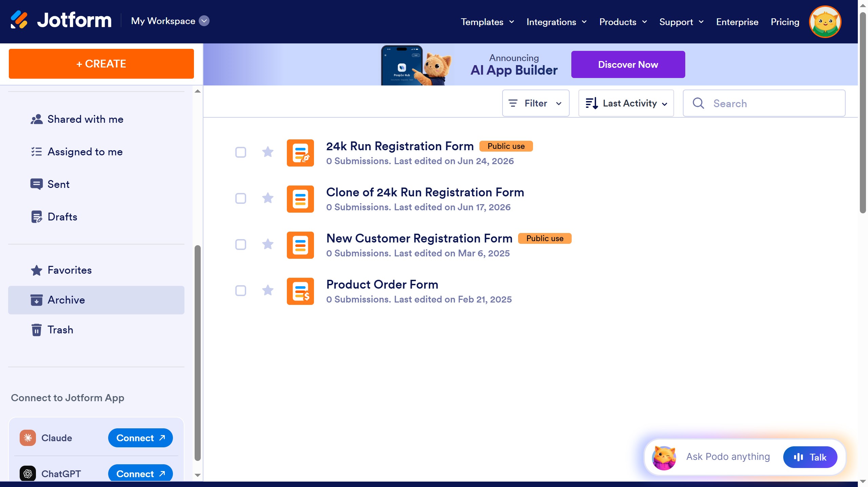The width and height of the screenshot is (868, 487).
Task: Click the sidebar scroll down arrow
Action: coord(198,475)
